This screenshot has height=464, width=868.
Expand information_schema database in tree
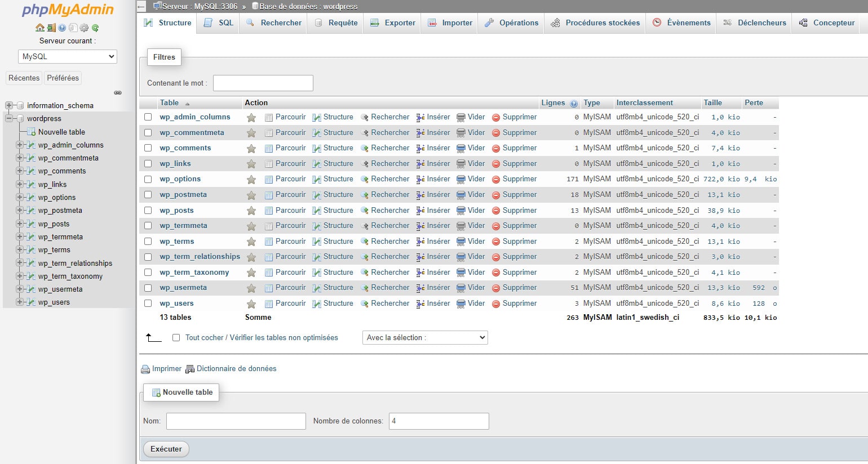coord(9,105)
